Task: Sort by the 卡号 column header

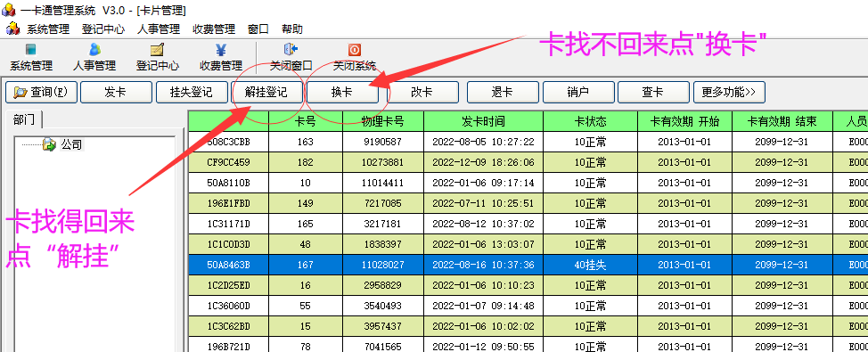Action: [306, 121]
